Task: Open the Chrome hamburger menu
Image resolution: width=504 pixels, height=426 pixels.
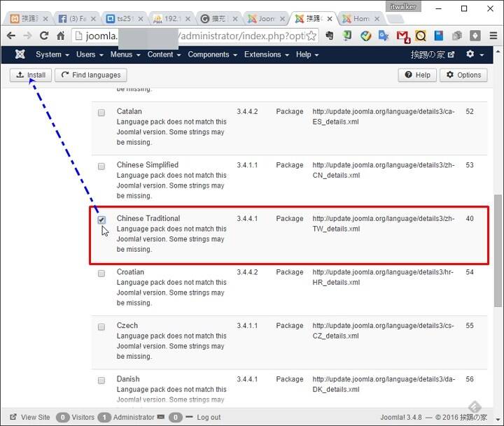Action: 493,36
